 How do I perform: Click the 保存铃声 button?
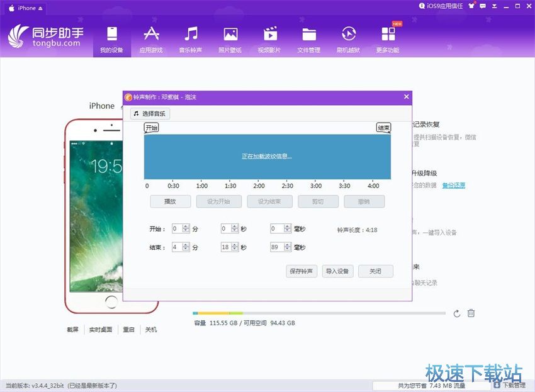301,271
